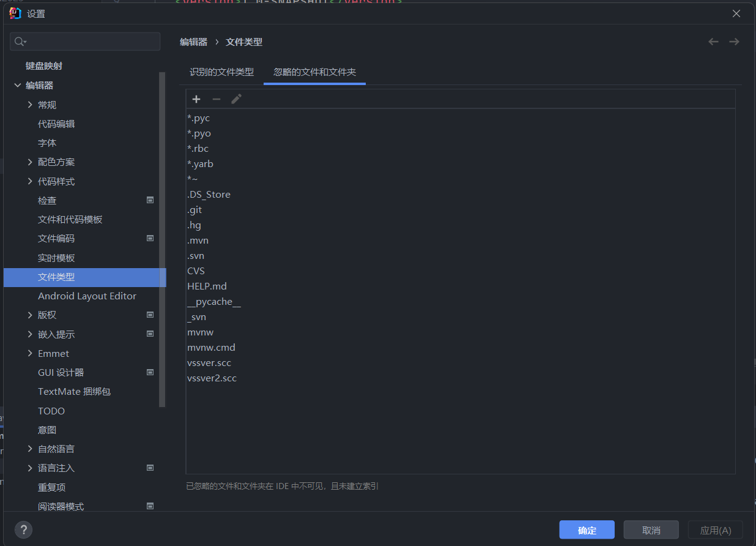756x546 pixels.
Task: Select the 忽略的文件和文件夹 tab
Action: (x=314, y=72)
